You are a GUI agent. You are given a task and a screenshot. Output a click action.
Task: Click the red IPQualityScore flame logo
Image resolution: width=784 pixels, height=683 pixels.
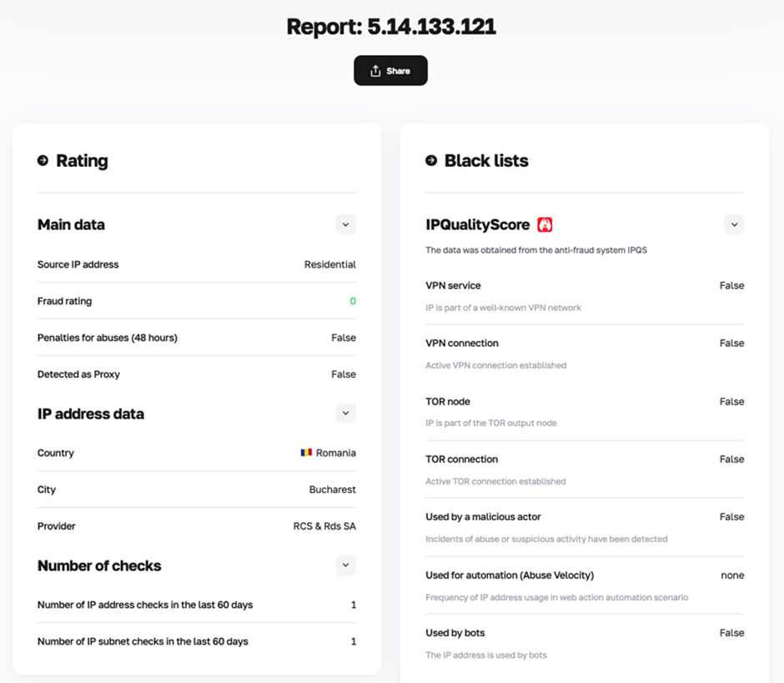pyautogui.click(x=543, y=224)
